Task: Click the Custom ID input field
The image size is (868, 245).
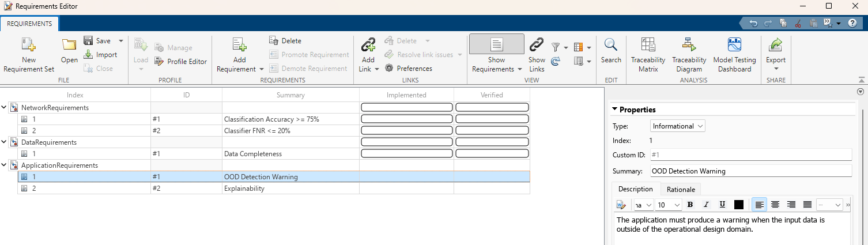Action: point(750,154)
